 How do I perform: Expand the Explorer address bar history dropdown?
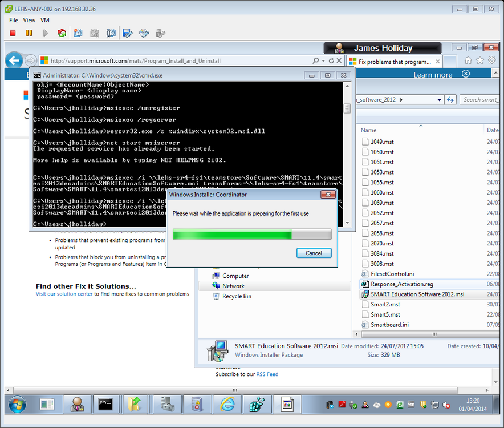[440, 100]
